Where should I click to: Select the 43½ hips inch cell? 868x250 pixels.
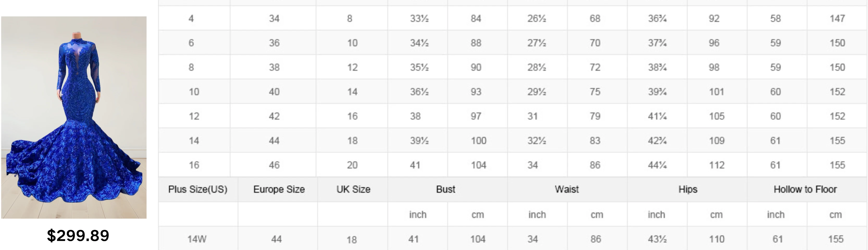point(657,239)
